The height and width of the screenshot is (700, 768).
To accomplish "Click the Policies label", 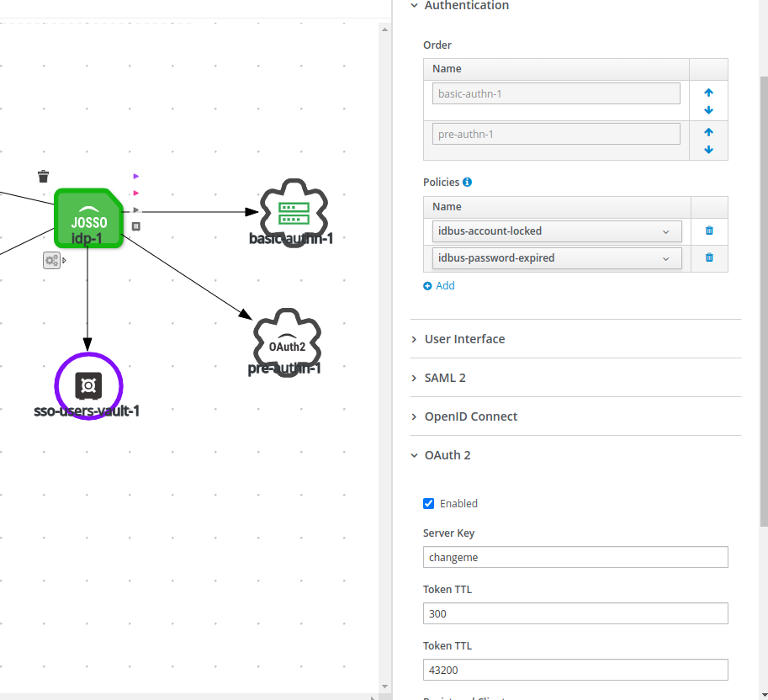I will [442, 183].
